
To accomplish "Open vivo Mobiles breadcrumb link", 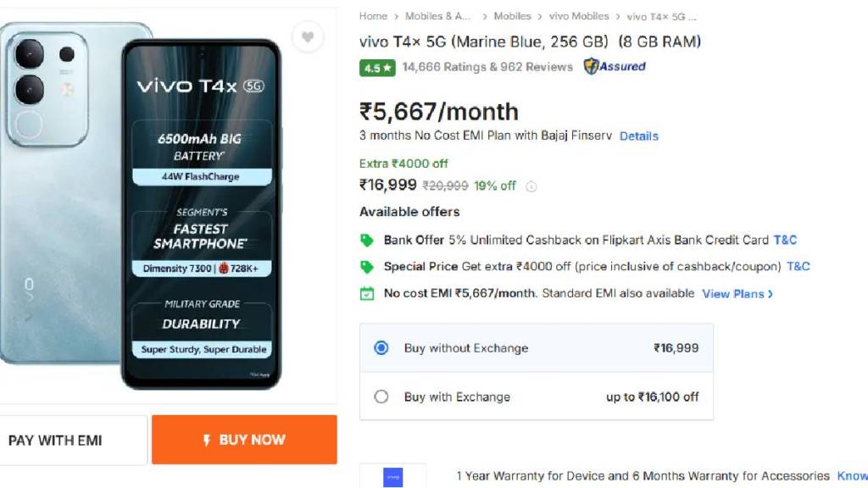I will point(578,16).
